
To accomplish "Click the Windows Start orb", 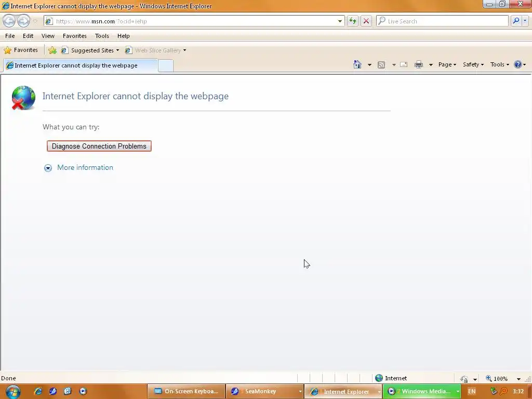I will pos(13,392).
